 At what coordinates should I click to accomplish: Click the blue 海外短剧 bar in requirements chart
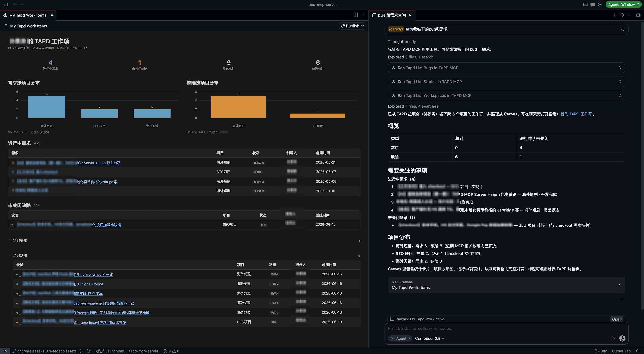point(46,107)
